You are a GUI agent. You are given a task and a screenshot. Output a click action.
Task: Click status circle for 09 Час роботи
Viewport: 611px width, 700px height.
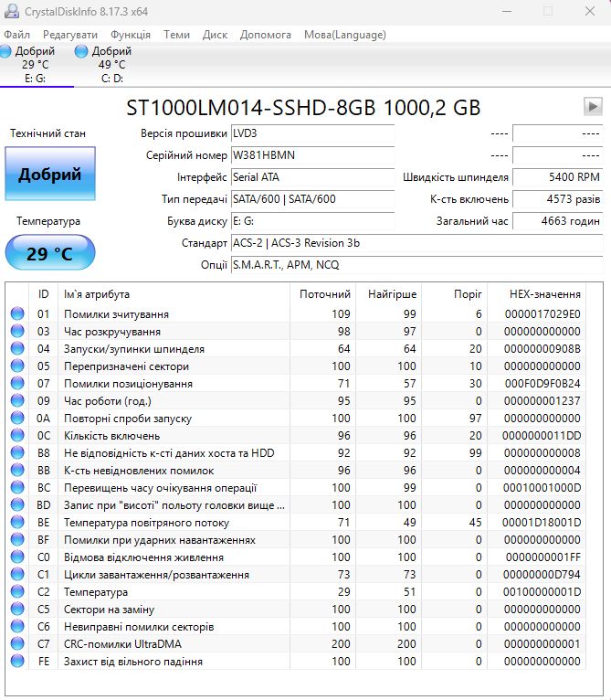(x=17, y=400)
